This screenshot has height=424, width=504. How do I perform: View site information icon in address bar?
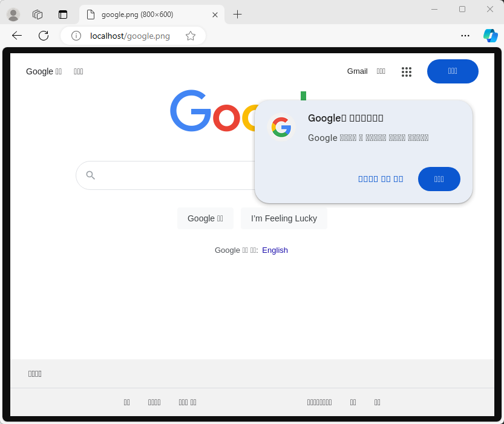click(76, 36)
